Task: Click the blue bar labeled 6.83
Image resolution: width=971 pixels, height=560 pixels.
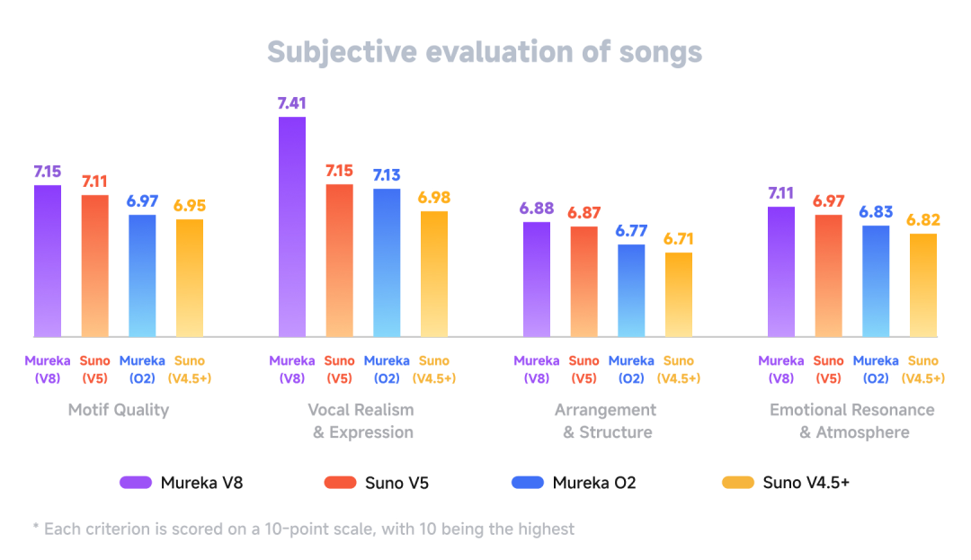Action: pyautogui.click(x=876, y=280)
